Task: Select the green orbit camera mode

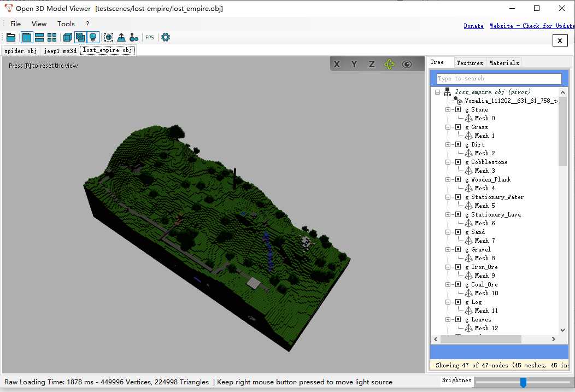Action: pos(390,65)
